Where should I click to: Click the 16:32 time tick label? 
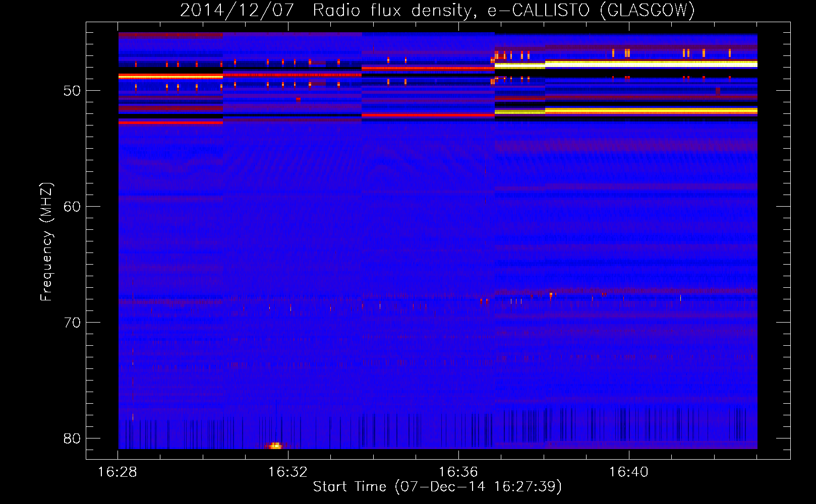pyautogui.click(x=288, y=472)
